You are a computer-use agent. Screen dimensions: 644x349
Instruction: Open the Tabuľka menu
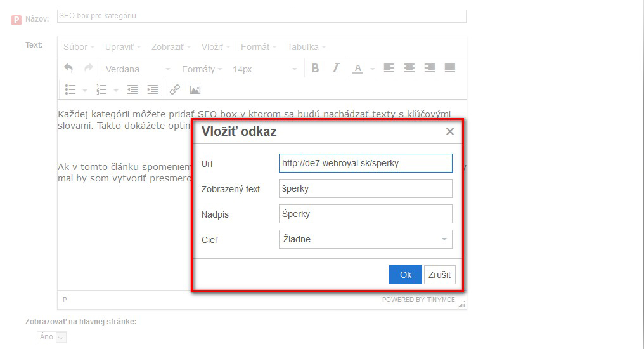(306, 47)
